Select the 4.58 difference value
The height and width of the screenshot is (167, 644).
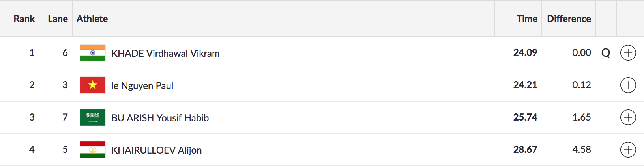pyautogui.click(x=581, y=150)
